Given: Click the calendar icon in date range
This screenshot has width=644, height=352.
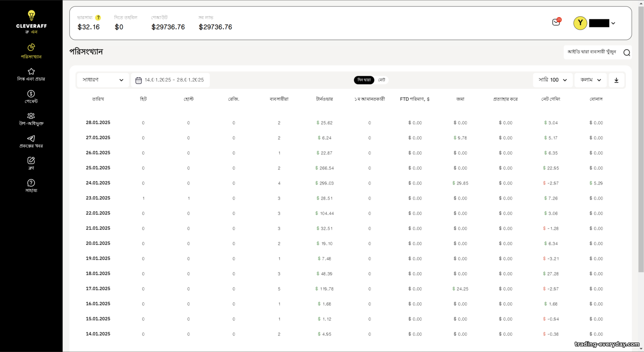Looking at the screenshot, I should [138, 80].
